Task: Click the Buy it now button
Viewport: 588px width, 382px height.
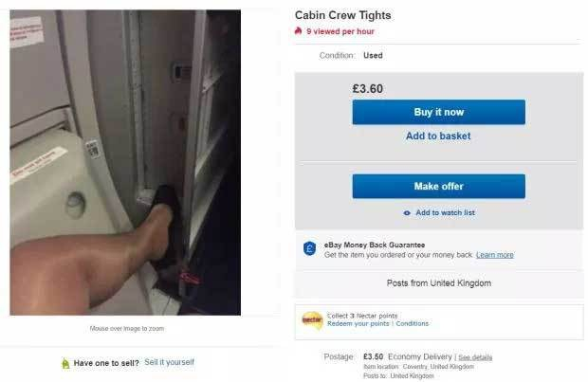Action: point(439,112)
